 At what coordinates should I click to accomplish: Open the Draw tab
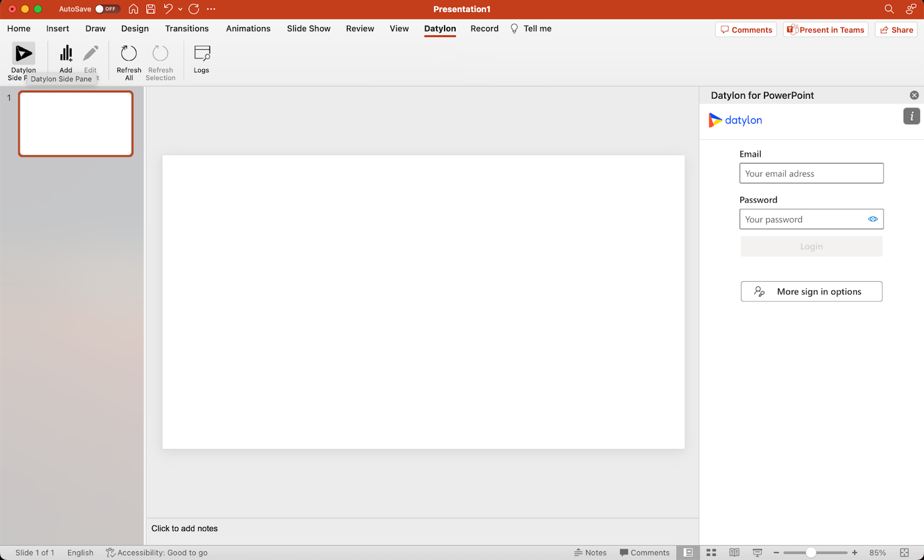click(x=95, y=28)
